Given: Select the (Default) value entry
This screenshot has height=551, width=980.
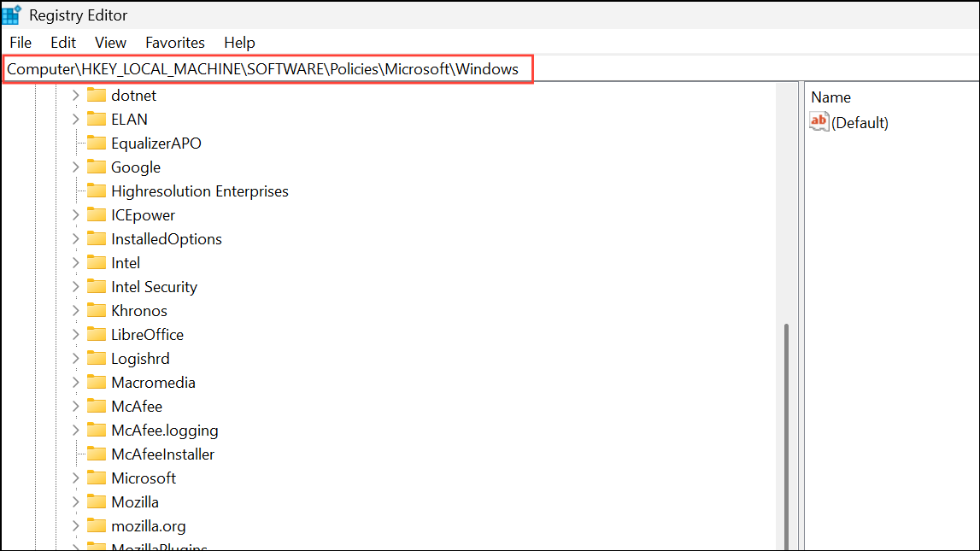Looking at the screenshot, I should [x=860, y=122].
